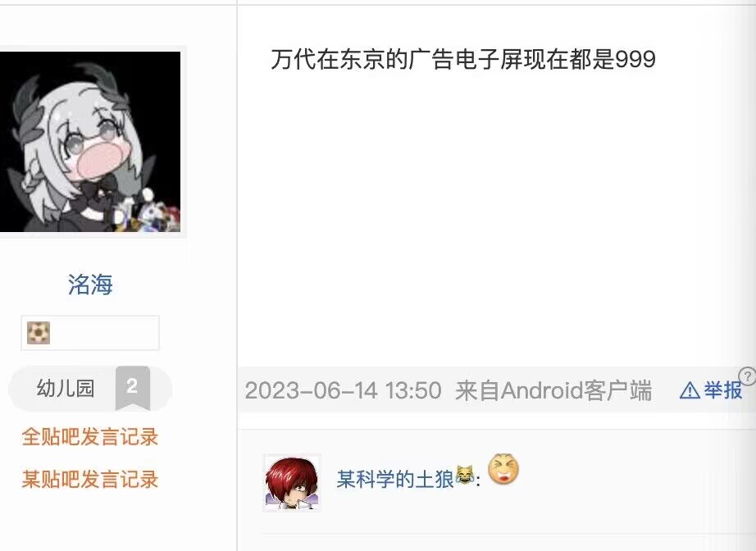Click the crying-laughing cat emoji after username
Screen dimensions: 756x551
(464, 476)
